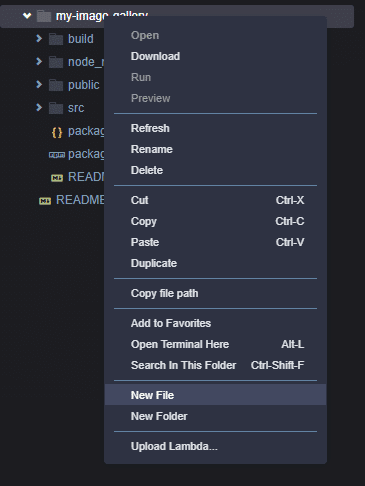The image size is (365, 486).
Task: Click the public folder icon
Action: (56, 85)
